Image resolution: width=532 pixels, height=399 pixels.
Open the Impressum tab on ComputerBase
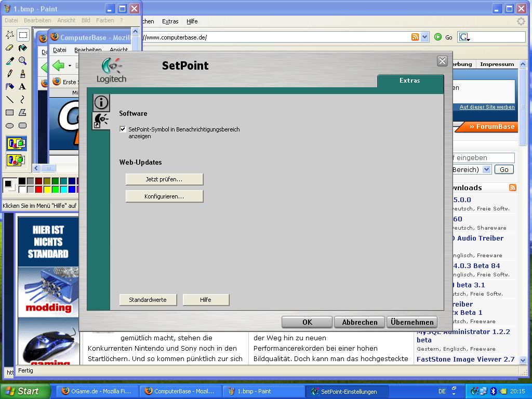pos(497,64)
